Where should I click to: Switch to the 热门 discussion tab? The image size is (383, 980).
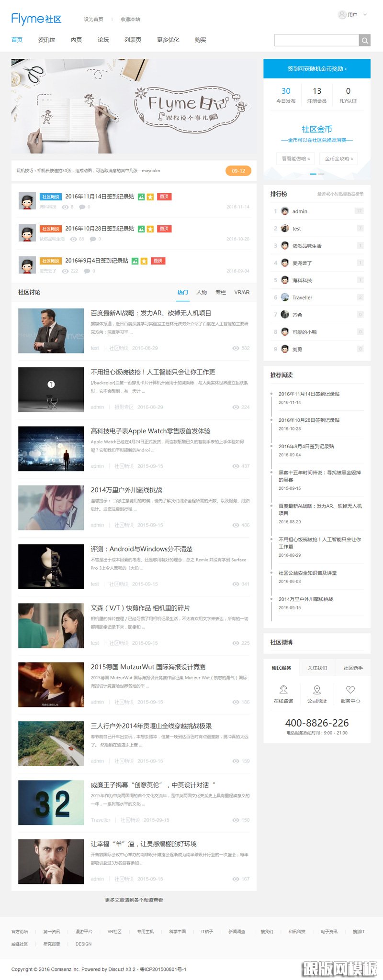pos(182,292)
